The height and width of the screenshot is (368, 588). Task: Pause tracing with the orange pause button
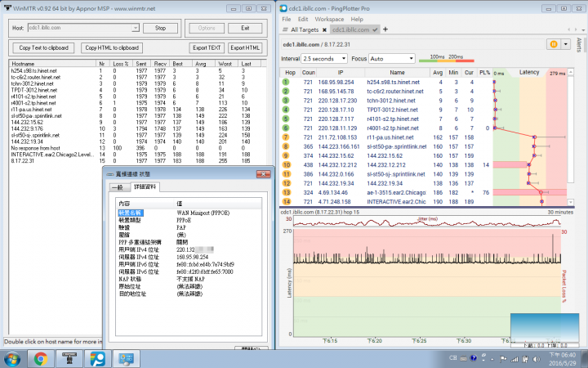coord(554,44)
